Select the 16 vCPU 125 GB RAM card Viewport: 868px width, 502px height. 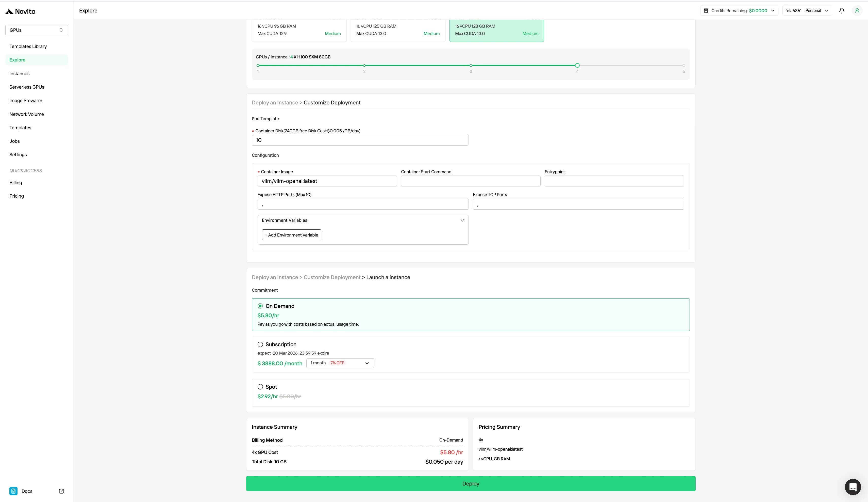pyautogui.click(x=398, y=31)
